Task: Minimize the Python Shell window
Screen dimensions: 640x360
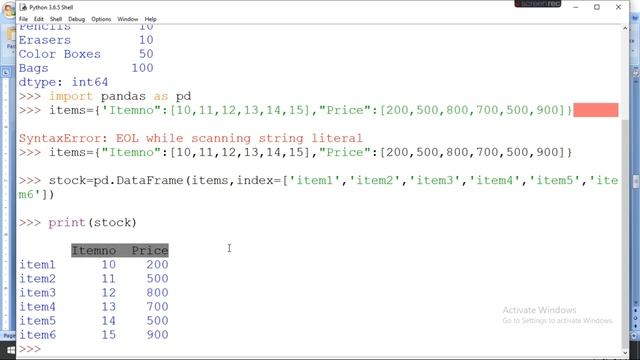Action: (x=576, y=7)
